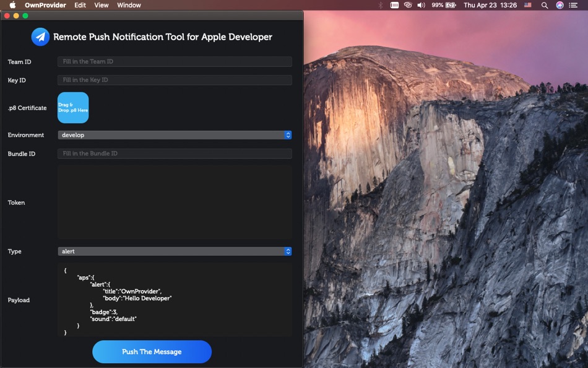Click the Team ID label
Image resolution: width=588 pixels, height=368 pixels.
tap(20, 62)
